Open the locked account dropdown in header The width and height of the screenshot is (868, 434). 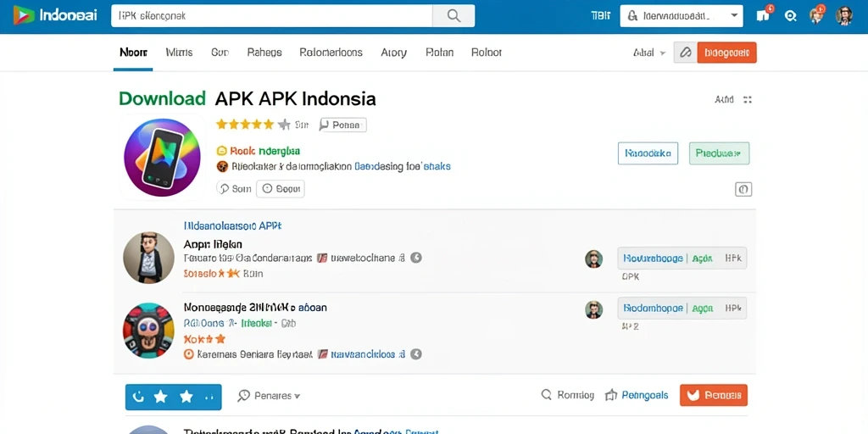click(681, 16)
